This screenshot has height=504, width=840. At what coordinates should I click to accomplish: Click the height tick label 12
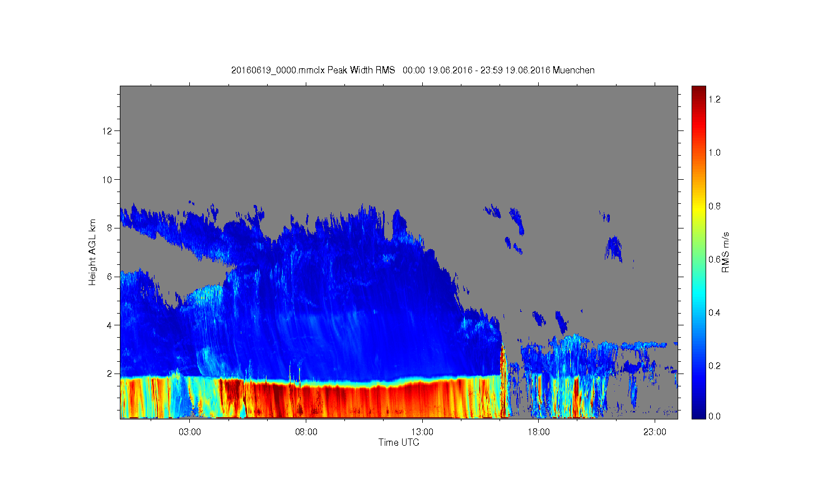click(108, 131)
